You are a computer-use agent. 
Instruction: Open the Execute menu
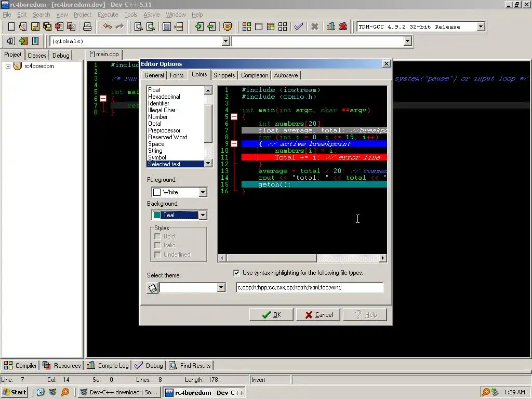click(108, 15)
